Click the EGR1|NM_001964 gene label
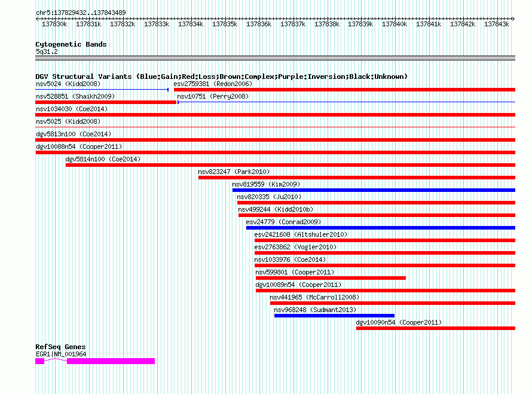This screenshot has height=394, width=532. 61,355
